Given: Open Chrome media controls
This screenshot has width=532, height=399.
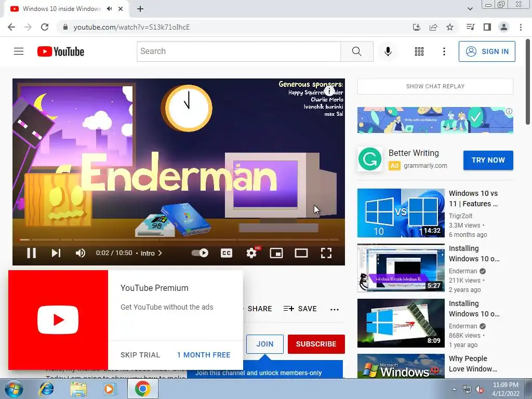Looking at the screenshot, I should click(x=470, y=27).
